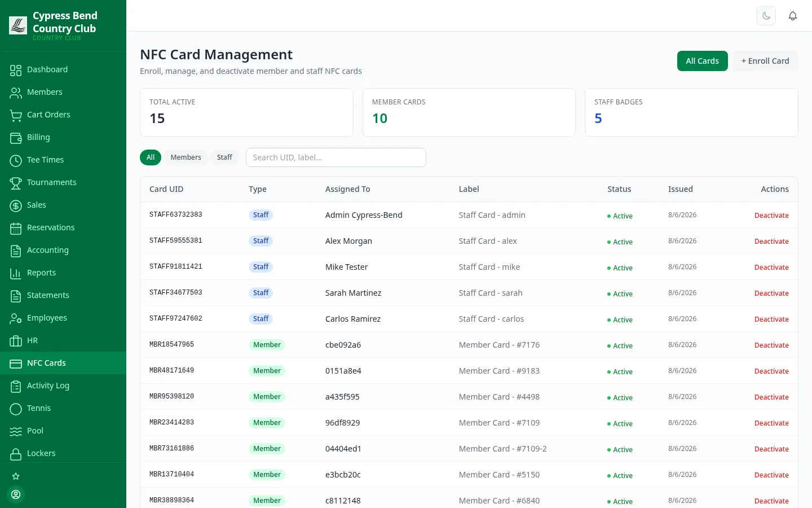
Task: Click the Billing wallet icon
Action: tap(16, 138)
